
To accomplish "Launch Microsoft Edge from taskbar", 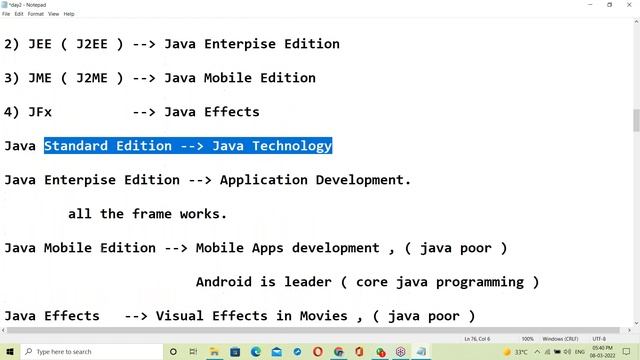I will pos(256,351).
